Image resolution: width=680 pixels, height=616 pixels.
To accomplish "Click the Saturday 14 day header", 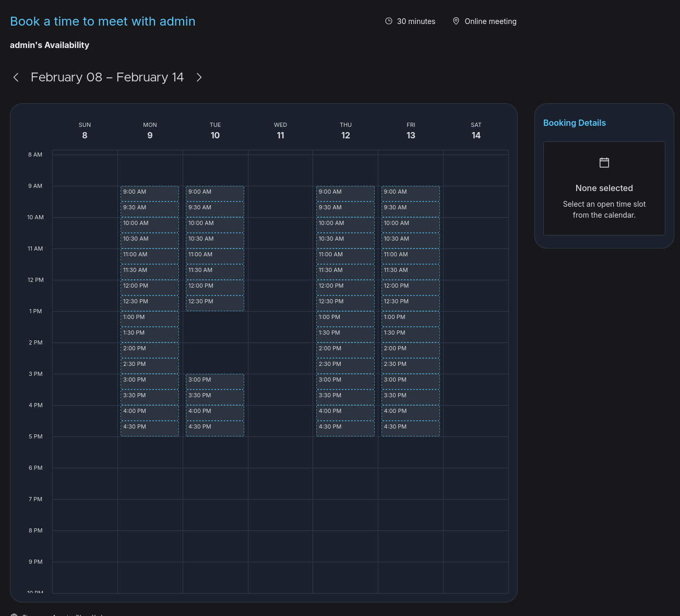I will click(x=476, y=131).
